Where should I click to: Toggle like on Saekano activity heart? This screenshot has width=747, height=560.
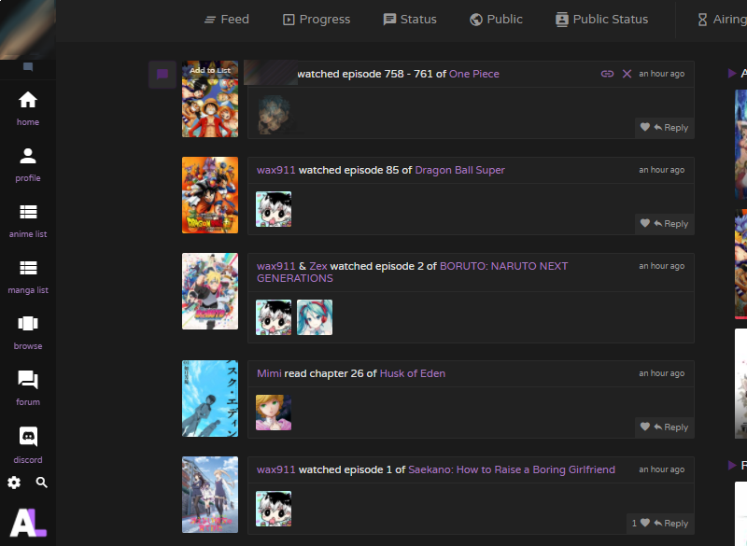645,523
